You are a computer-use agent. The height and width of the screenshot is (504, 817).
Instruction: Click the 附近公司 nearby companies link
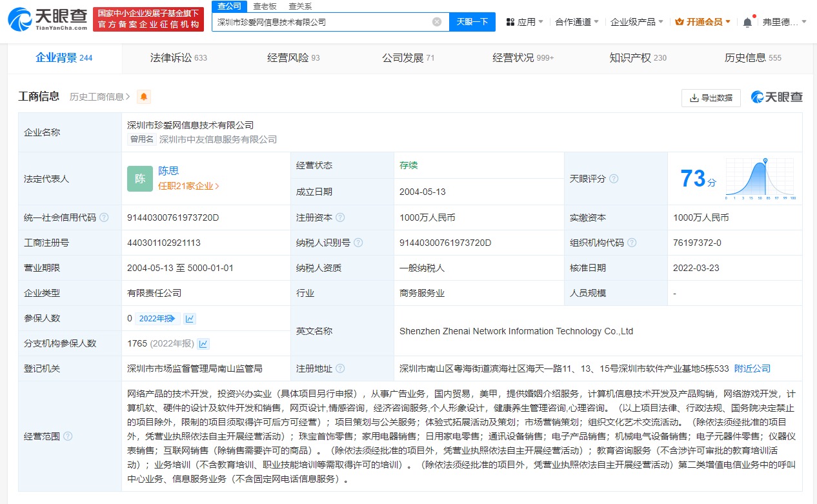tap(752, 368)
